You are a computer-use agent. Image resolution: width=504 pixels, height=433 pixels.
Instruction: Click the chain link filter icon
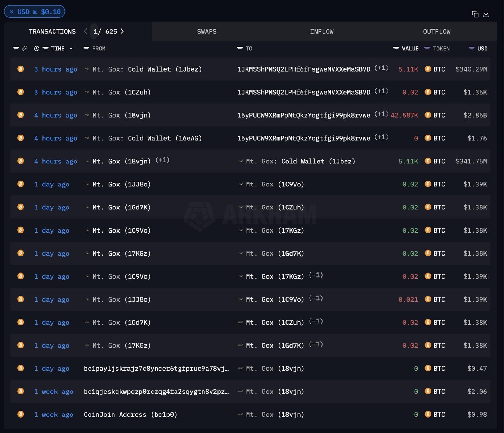[x=24, y=49]
